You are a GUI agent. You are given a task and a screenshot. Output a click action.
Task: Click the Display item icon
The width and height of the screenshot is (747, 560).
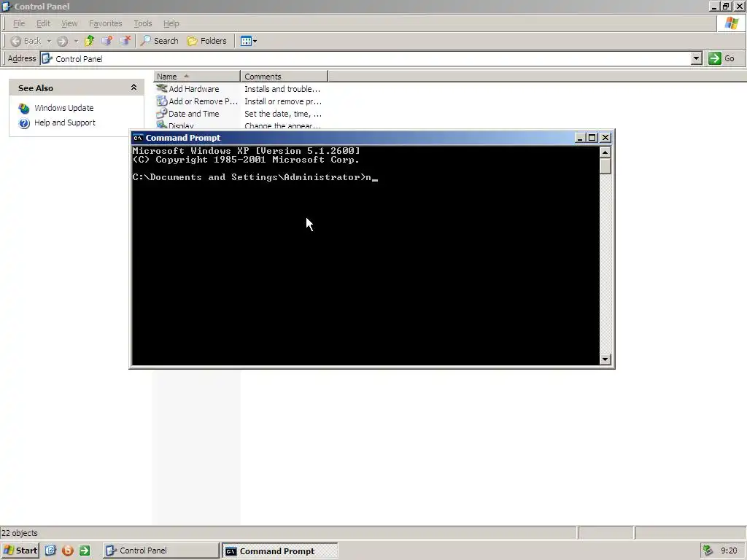pyautogui.click(x=162, y=125)
